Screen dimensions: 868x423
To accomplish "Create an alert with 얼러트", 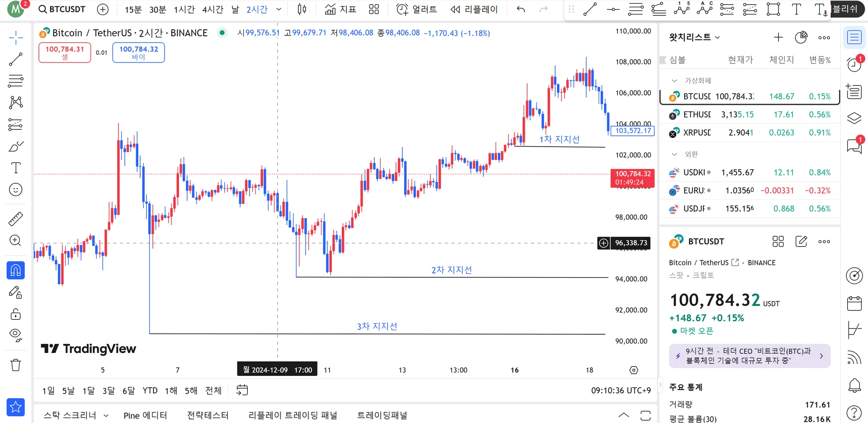I will (x=416, y=10).
